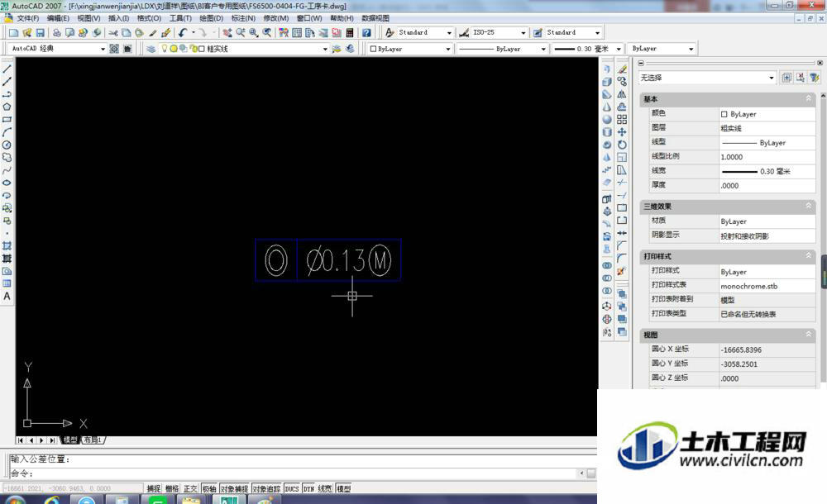
Task: Select the Mirror modify tool
Action: tap(623, 94)
